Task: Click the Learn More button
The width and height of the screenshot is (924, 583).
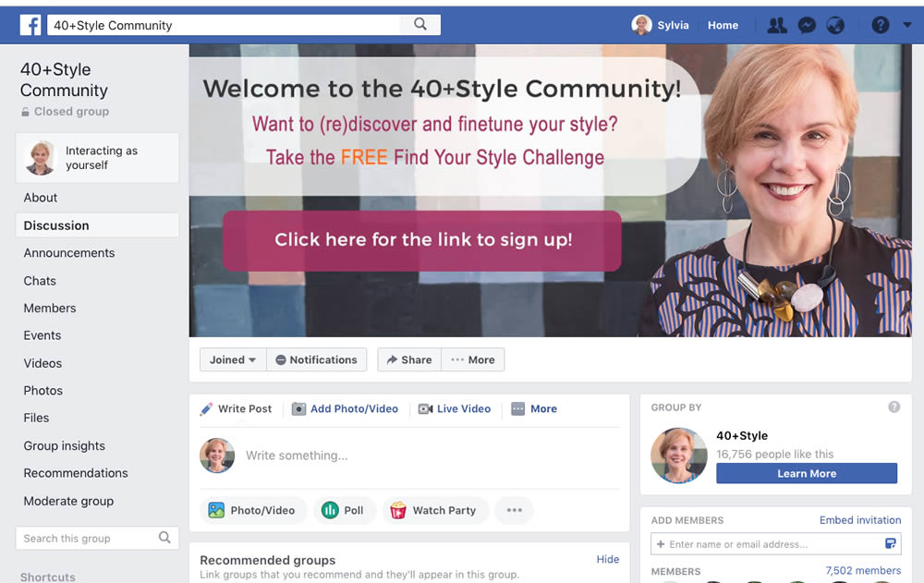Action: point(807,473)
